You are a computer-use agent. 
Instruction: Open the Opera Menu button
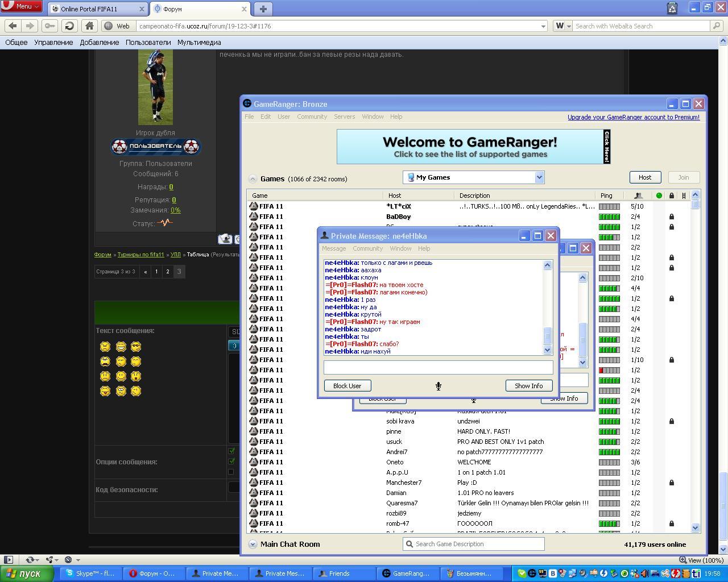(x=22, y=6)
